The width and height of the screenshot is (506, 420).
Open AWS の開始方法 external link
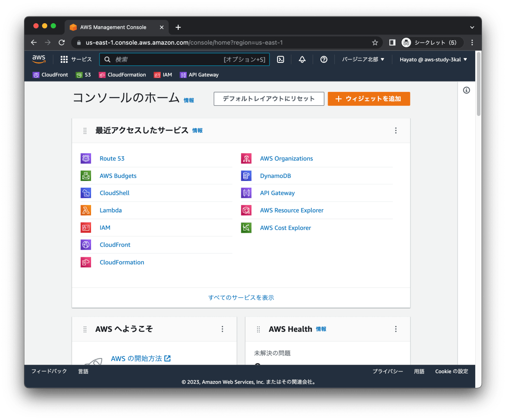coord(141,358)
